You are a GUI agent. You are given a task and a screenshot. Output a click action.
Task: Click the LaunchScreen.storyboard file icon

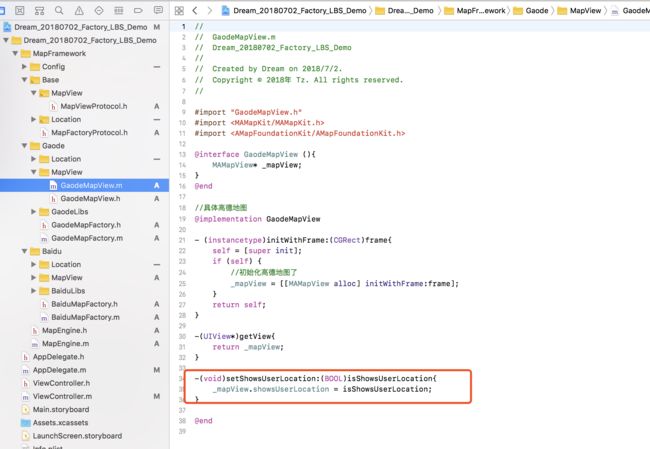(26, 436)
